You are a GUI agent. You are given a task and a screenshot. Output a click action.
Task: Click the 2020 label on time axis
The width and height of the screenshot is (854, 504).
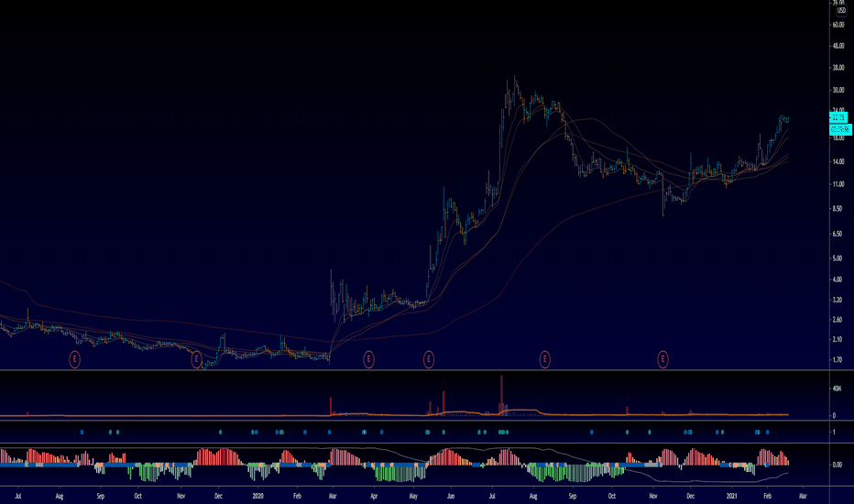click(x=257, y=497)
